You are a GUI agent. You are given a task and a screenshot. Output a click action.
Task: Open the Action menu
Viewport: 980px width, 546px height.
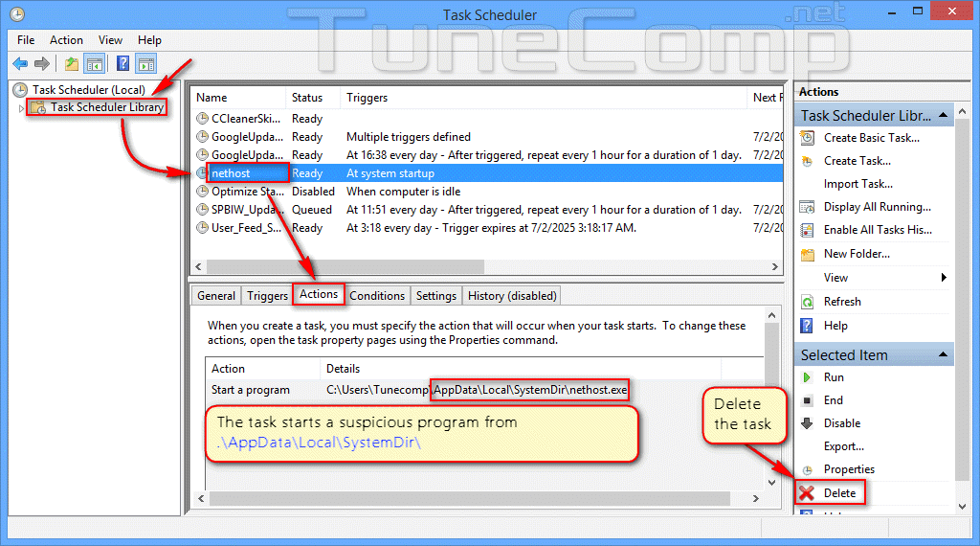click(x=66, y=40)
